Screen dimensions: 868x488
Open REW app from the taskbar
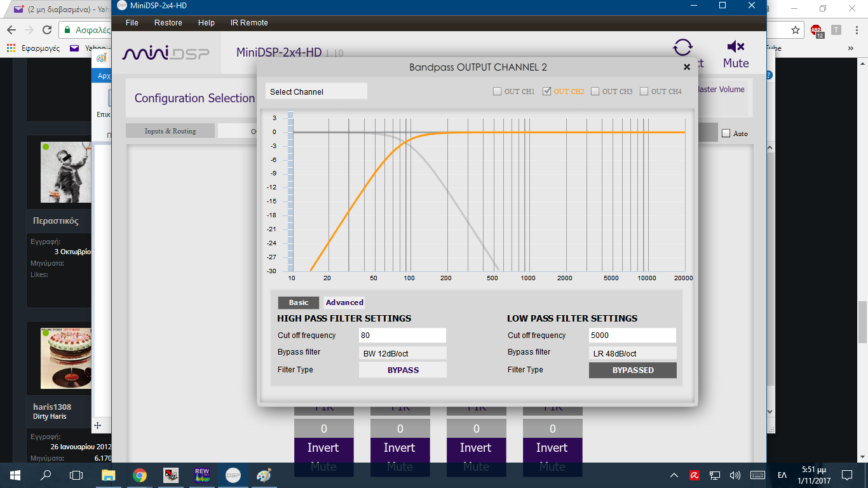201,475
